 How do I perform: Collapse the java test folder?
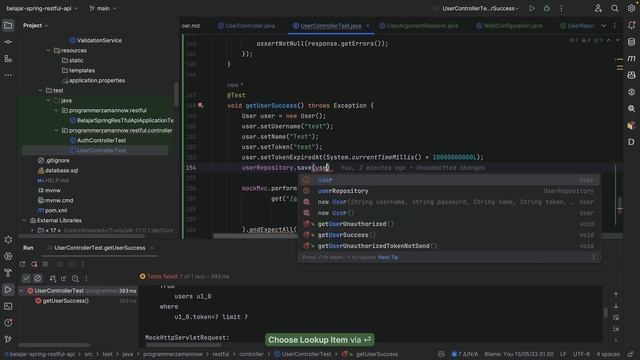(x=48, y=100)
